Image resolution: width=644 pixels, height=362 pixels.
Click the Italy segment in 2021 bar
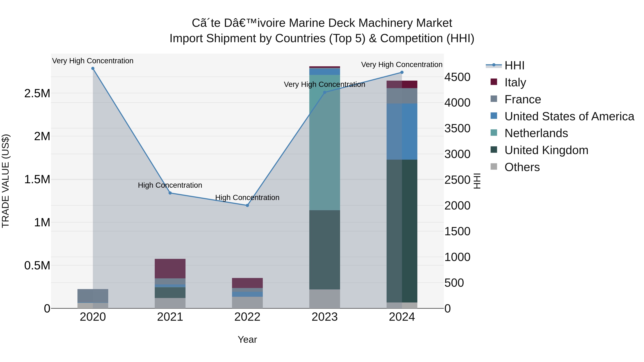click(170, 269)
